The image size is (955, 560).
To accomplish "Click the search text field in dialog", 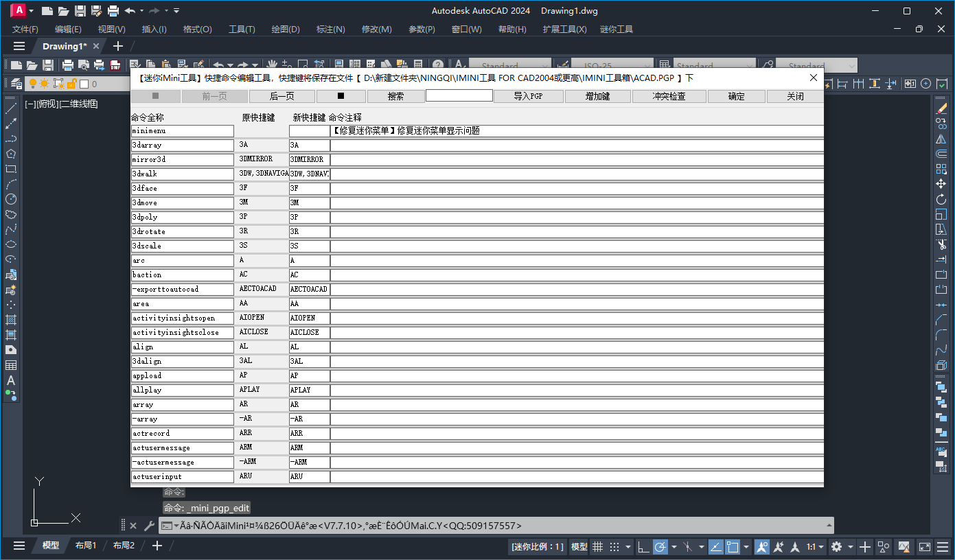I will (459, 95).
